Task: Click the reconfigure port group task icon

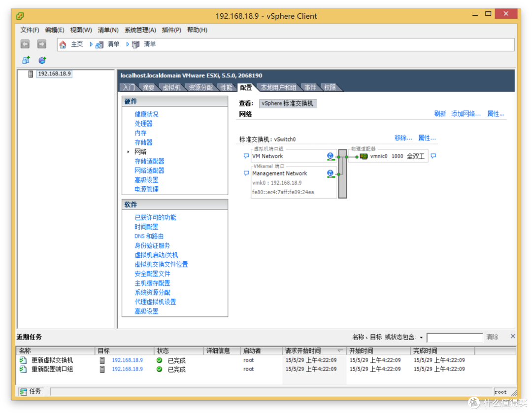Action: pyautogui.click(x=23, y=369)
